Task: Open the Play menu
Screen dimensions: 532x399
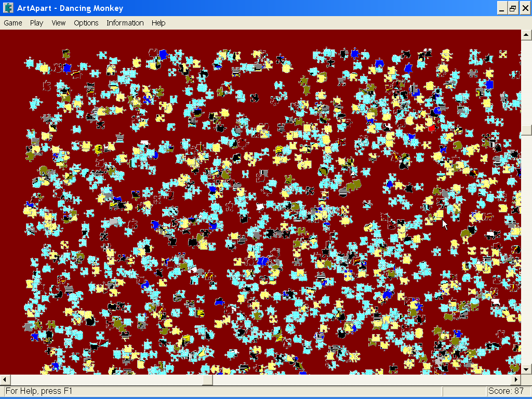Action: [x=36, y=23]
